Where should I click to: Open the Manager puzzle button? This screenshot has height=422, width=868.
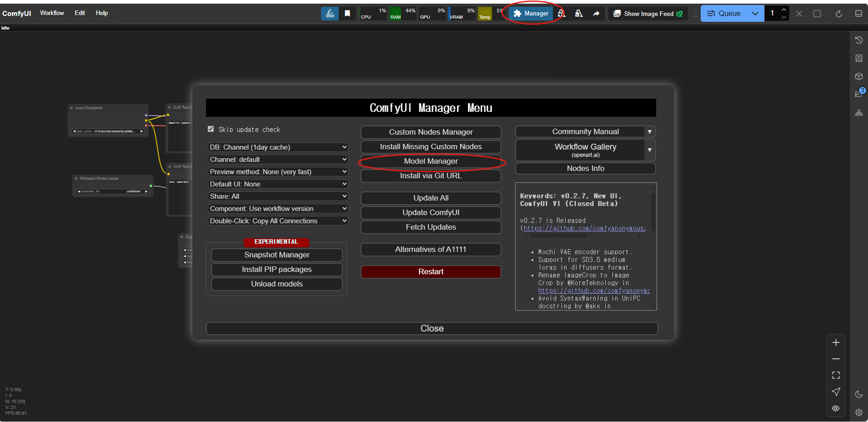click(x=531, y=14)
